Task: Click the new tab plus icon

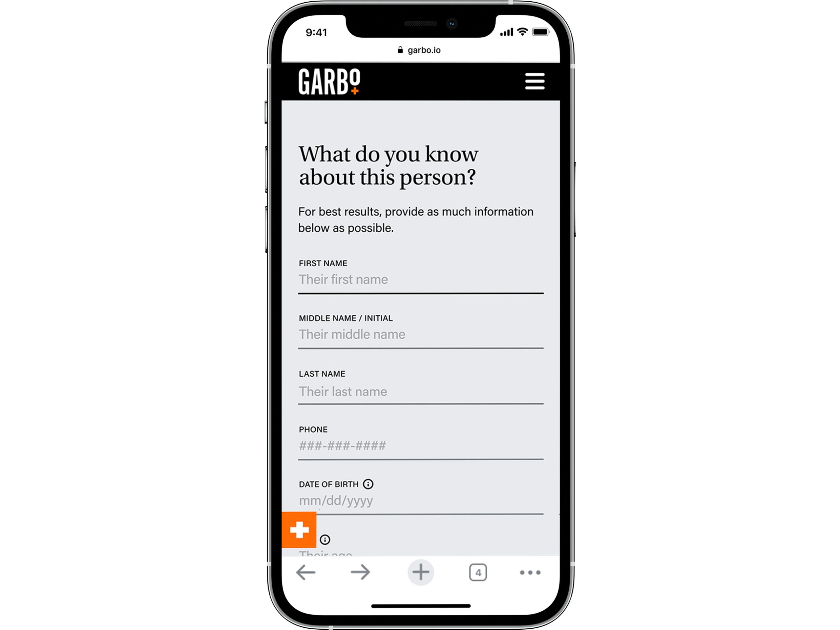Action: 420,573
